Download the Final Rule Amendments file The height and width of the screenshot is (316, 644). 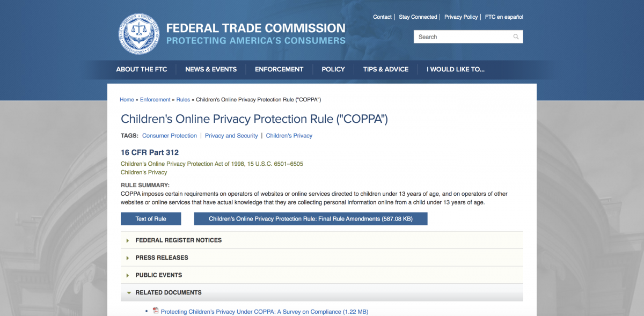310,219
